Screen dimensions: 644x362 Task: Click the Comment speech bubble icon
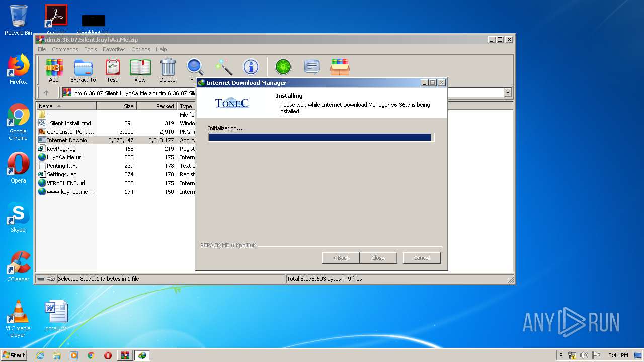[x=312, y=67]
